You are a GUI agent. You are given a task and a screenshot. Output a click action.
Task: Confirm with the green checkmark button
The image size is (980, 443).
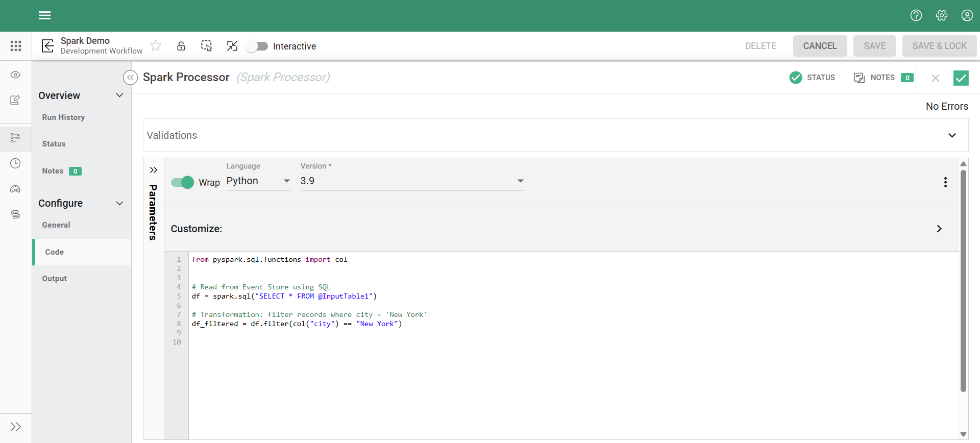point(961,78)
